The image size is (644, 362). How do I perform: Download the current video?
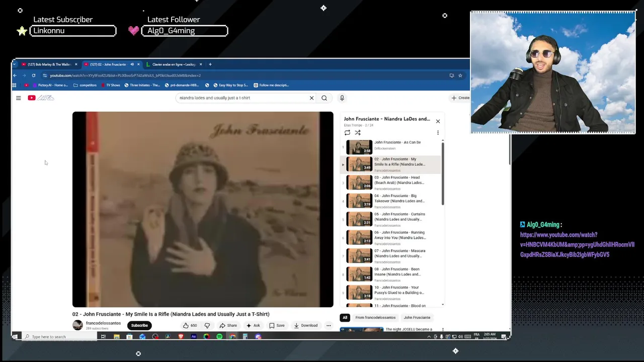pyautogui.click(x=306, y=325)
